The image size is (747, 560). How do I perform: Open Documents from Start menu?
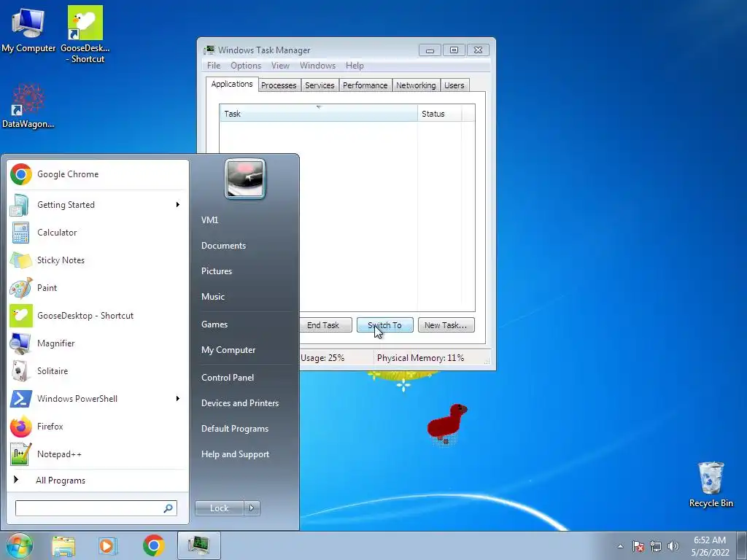[223, 246]
